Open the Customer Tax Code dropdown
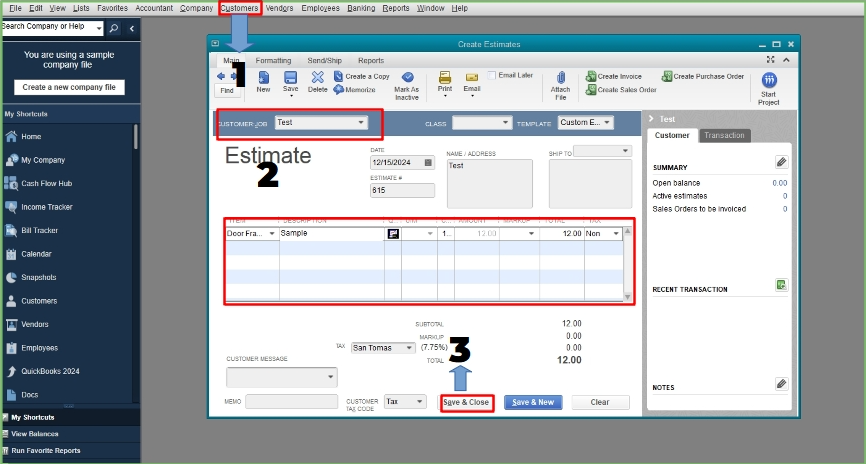Viewport: 866px width, 464px height. 419,402
